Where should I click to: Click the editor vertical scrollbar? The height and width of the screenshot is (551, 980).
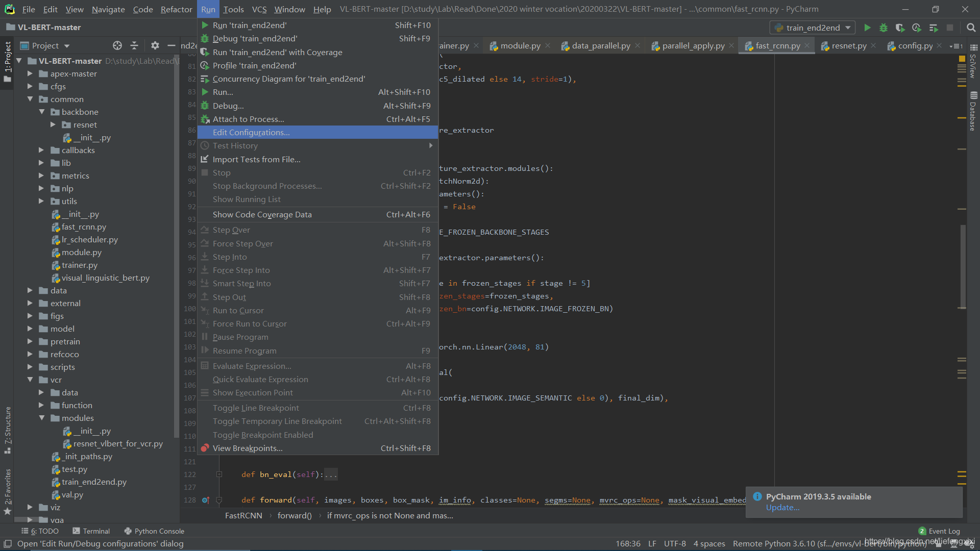[963, 266]
